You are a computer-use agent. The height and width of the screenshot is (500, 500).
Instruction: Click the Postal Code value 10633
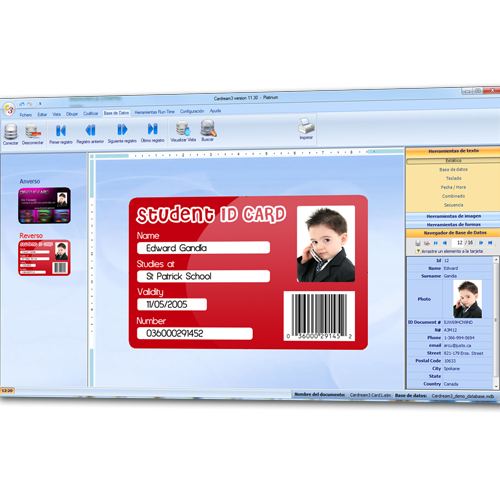[450, 361]
